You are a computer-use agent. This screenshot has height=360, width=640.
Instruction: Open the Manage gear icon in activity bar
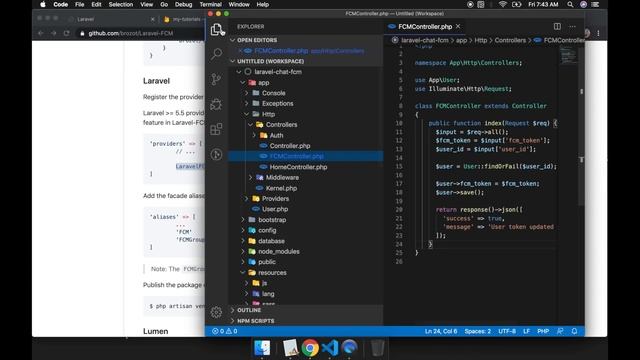pos(216,312)
